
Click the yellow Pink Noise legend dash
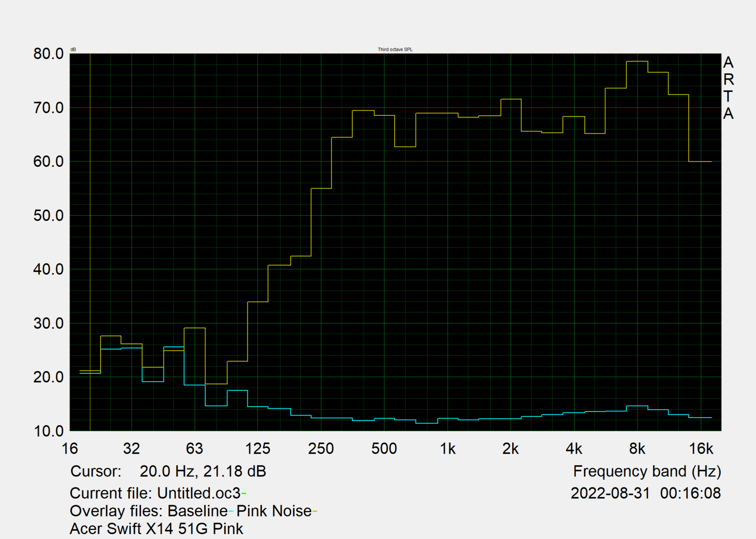point(315,512)
